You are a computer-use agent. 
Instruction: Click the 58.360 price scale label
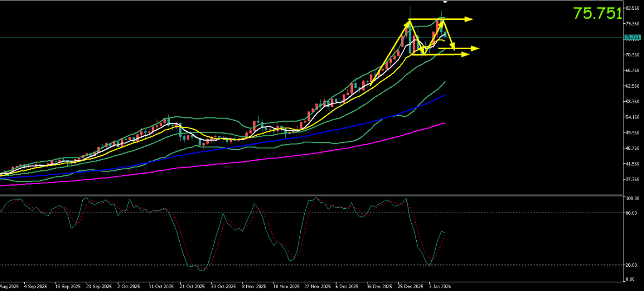[x=632, y=102]
